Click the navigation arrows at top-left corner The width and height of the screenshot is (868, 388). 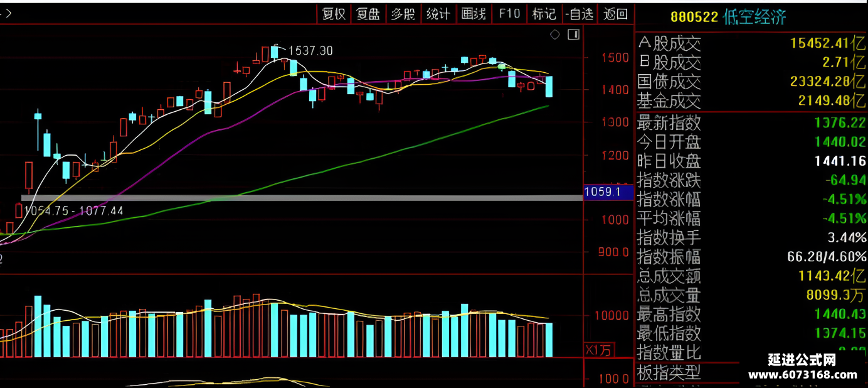tap(5, 13)
